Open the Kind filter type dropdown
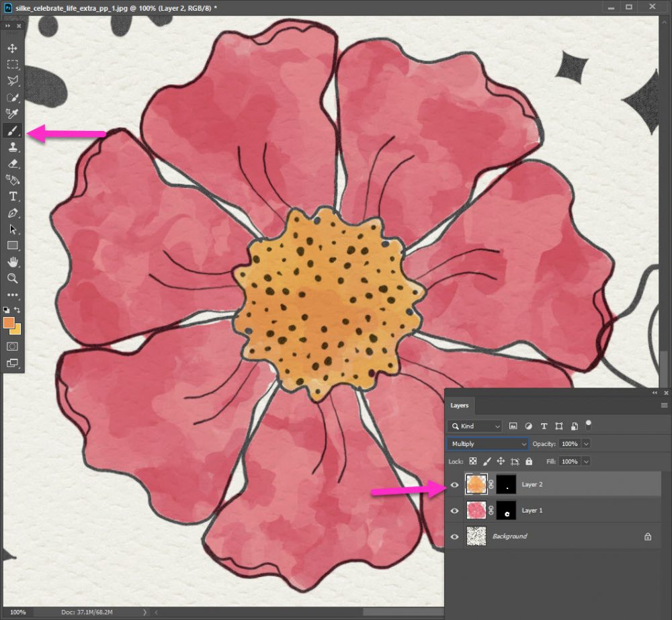 475,426
